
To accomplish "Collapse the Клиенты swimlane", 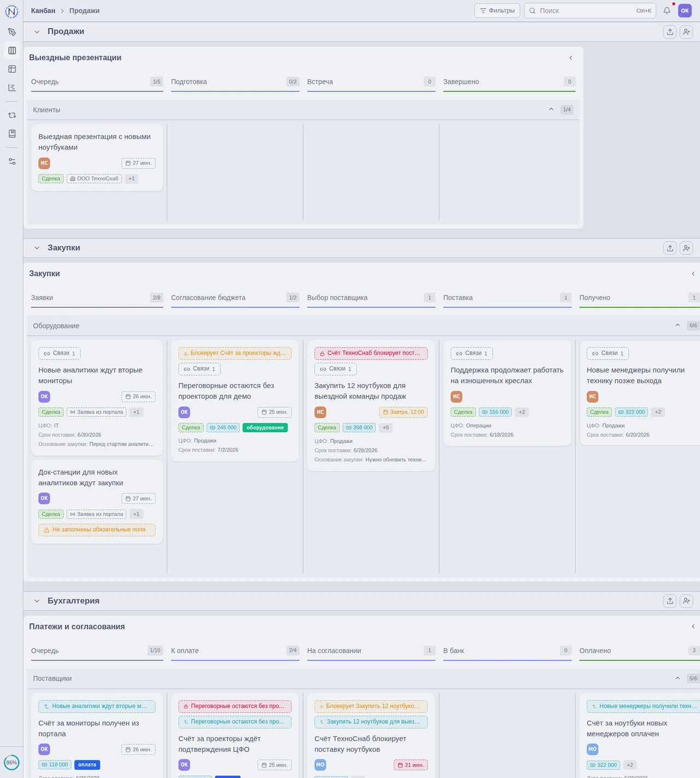I will click(x=551, y=109).
